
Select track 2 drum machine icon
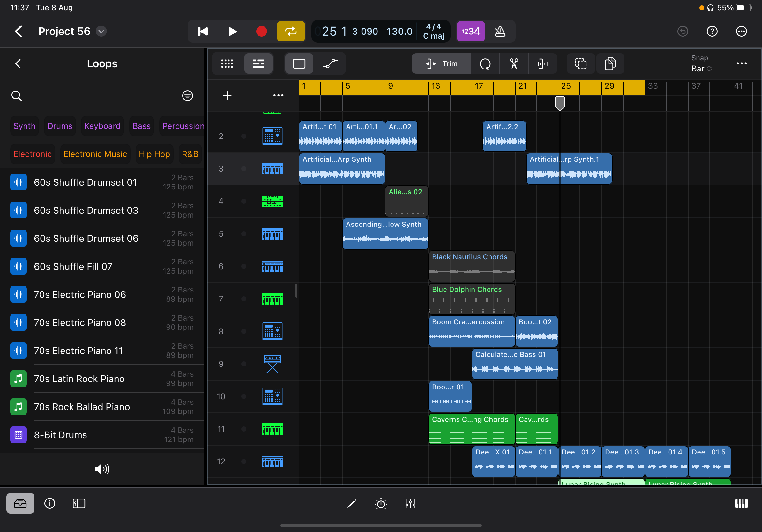[273, 136]
